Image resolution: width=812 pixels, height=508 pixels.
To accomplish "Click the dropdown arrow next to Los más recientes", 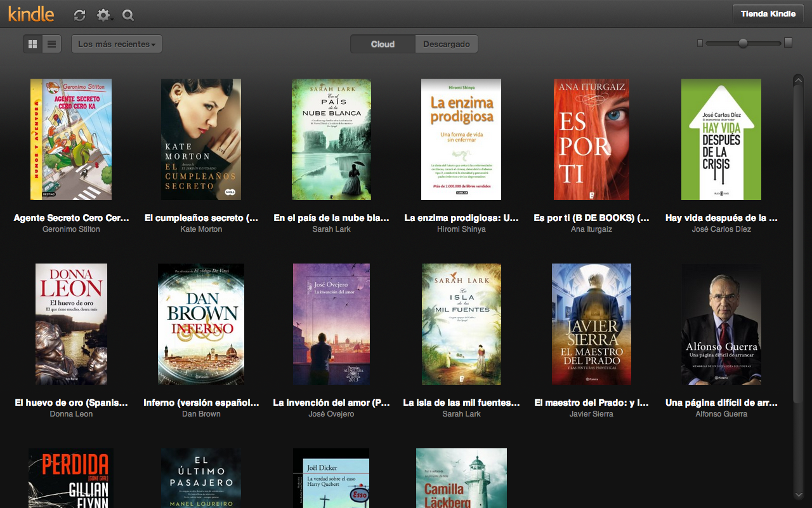I will 152,44.
